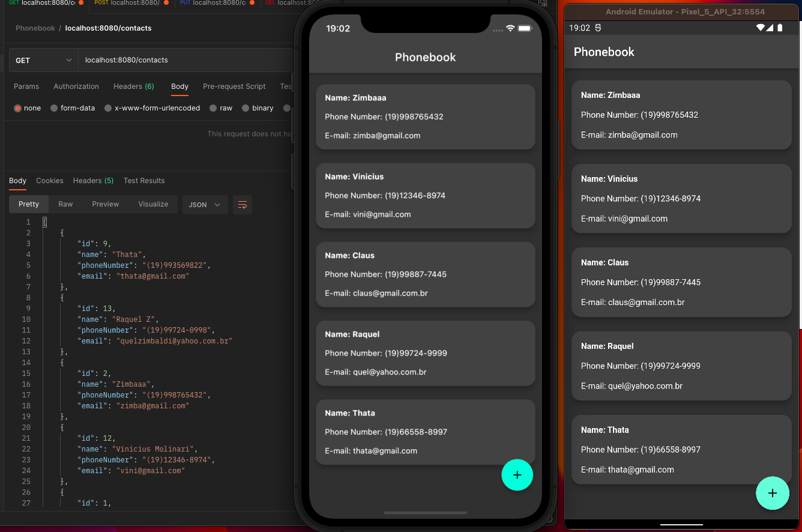Tap the add contact button on the iPhone simulator
This screenshot has width=802, height=532.
pos(517,475)
